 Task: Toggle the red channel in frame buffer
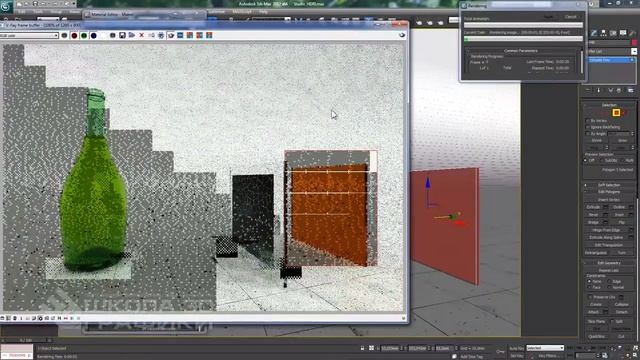coord(74,36)
